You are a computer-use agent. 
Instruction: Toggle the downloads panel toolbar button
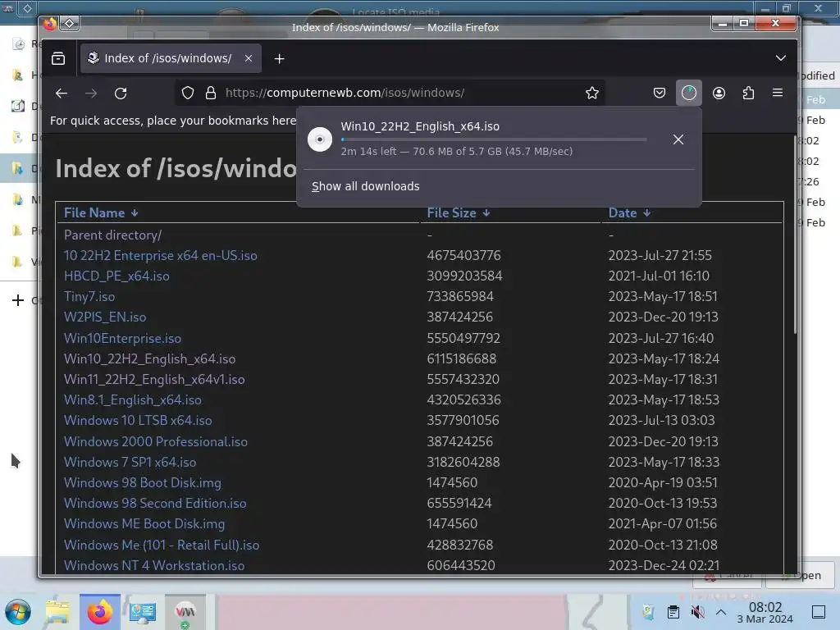pyautogui.click(x=689, y=94)
